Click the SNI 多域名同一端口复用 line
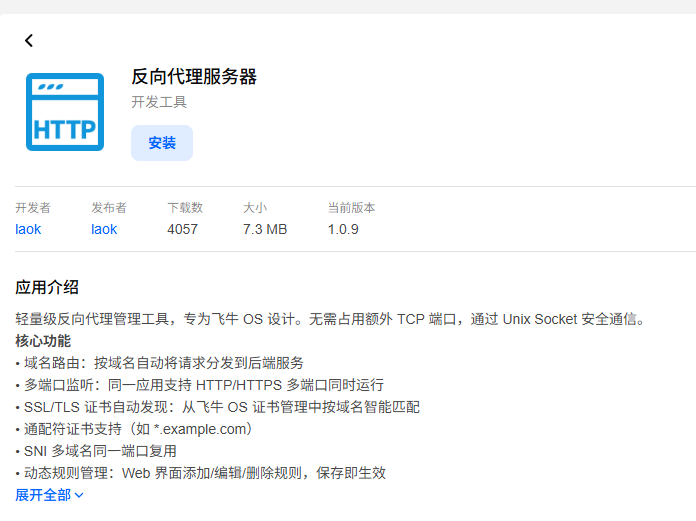696x521 pixels. point(96,451)
